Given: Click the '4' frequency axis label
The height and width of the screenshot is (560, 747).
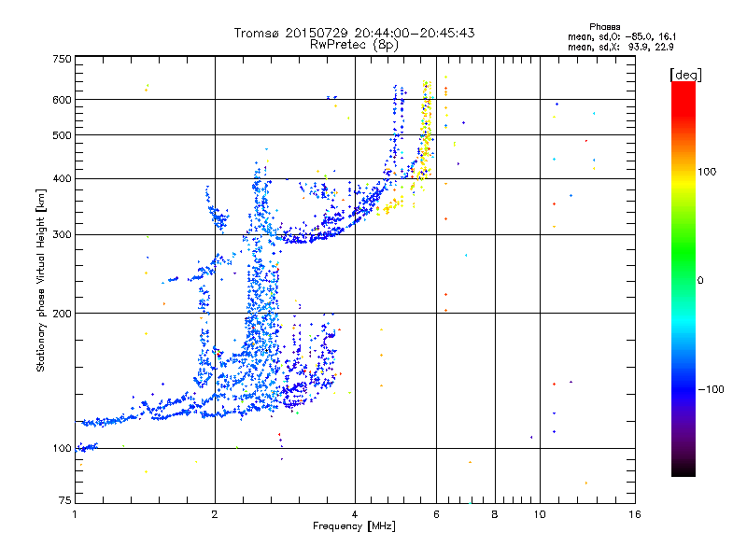Looking at the screenshot, I should [355, 514].
